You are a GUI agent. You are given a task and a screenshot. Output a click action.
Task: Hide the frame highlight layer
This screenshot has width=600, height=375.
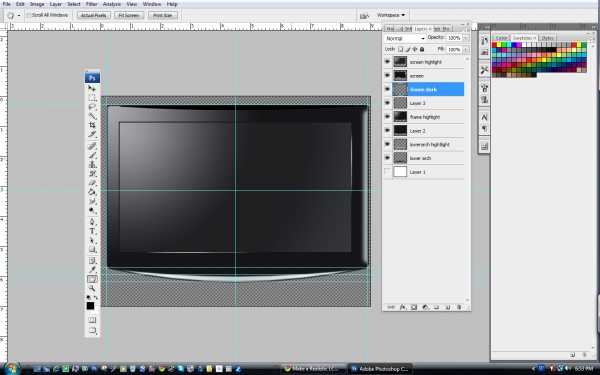(x=387, y=117)
